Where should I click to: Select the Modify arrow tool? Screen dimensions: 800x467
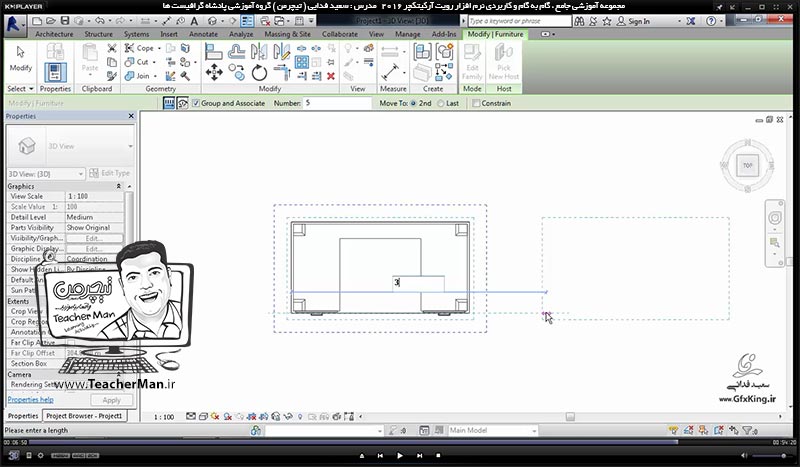pyautogui.click(x=20, y=59)
